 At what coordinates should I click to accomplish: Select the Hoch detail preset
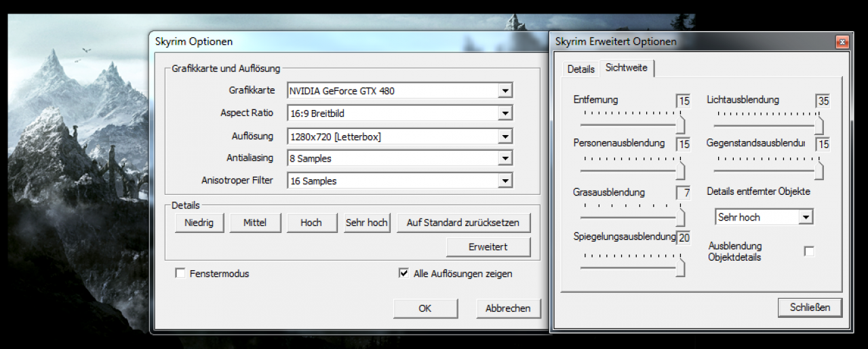[311, 223]
